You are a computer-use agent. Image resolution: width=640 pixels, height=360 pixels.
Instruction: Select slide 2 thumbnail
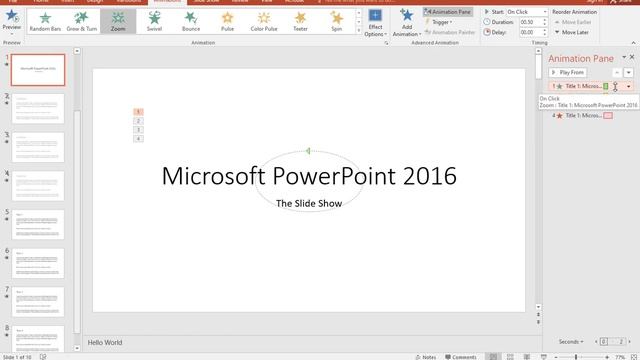point(38,109)
